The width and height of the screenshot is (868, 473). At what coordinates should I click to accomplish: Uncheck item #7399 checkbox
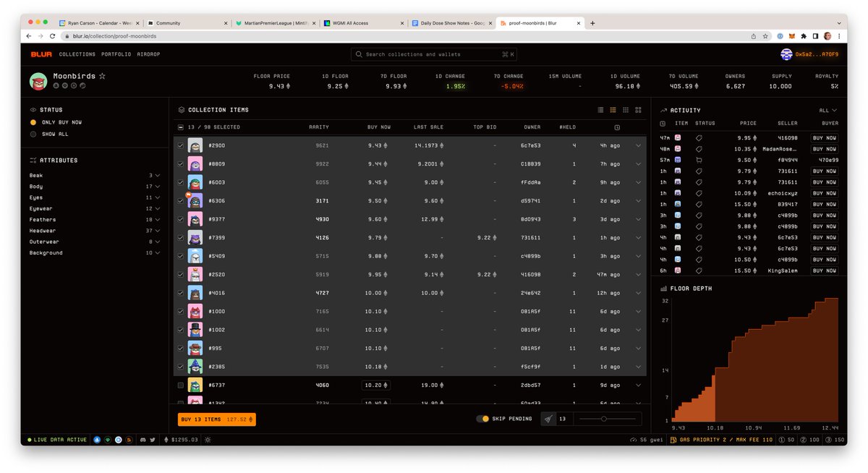point(181,238)
